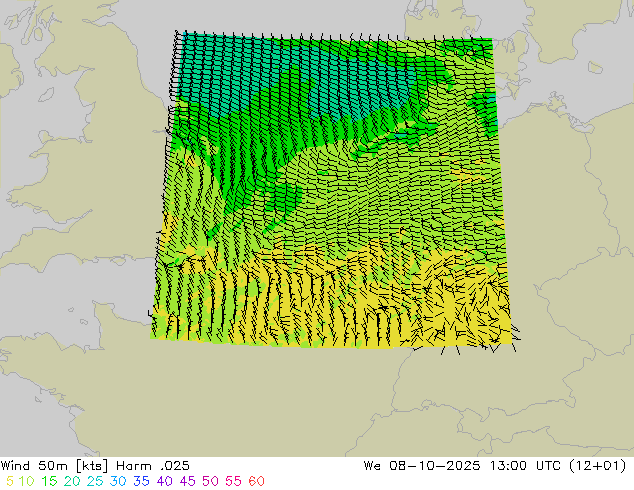Click the '10' knots legend value
634x490 pixels.
[x=26, y=481]
